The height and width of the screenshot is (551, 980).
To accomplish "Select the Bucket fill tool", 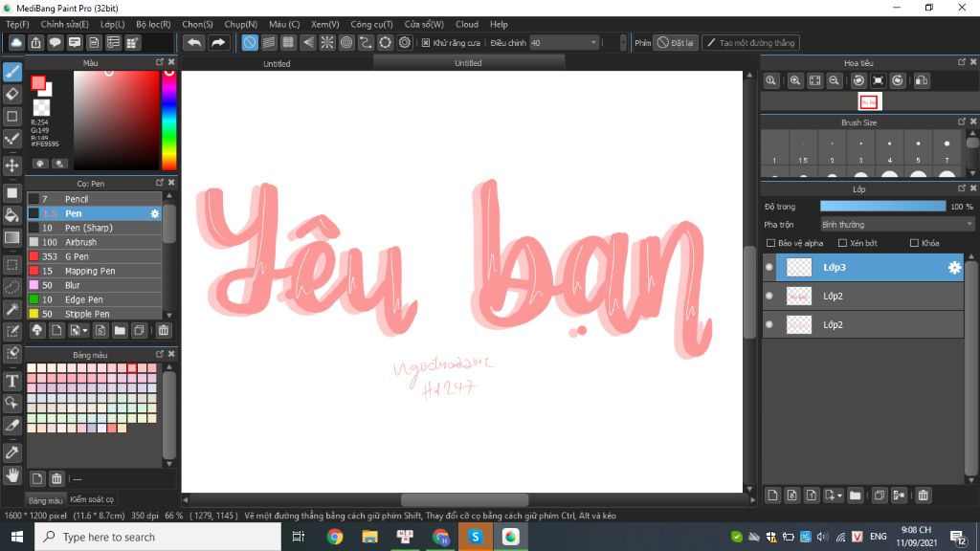I will coord(12,215).
